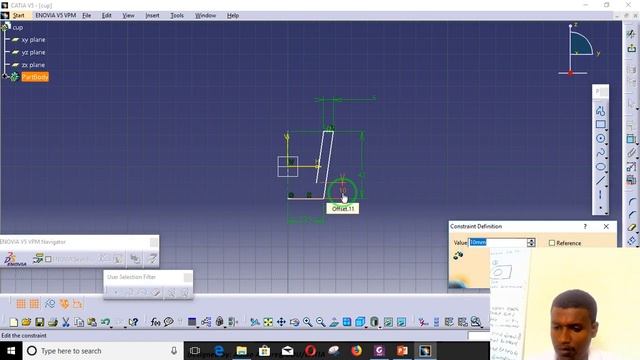This screenshot has width=640, height=360.
Task: Open the ENOVIA V5 VPM menu
Action: tap(56, 16)
